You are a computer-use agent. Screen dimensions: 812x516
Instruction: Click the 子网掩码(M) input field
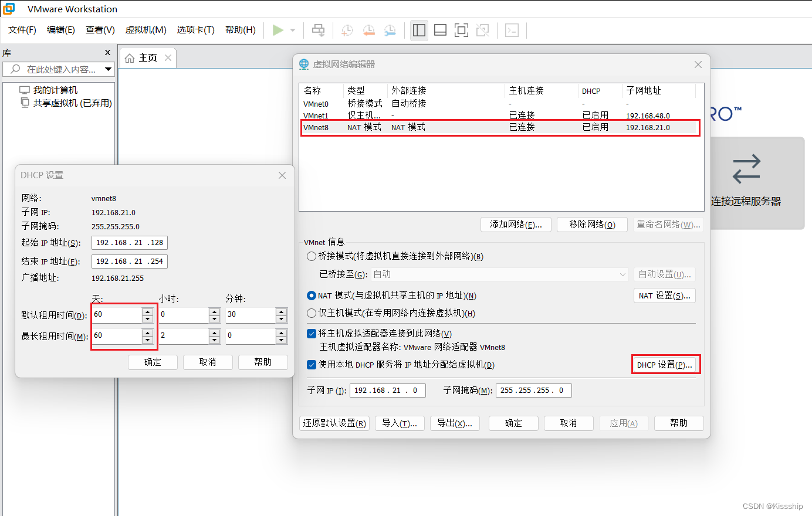[533, 391]
